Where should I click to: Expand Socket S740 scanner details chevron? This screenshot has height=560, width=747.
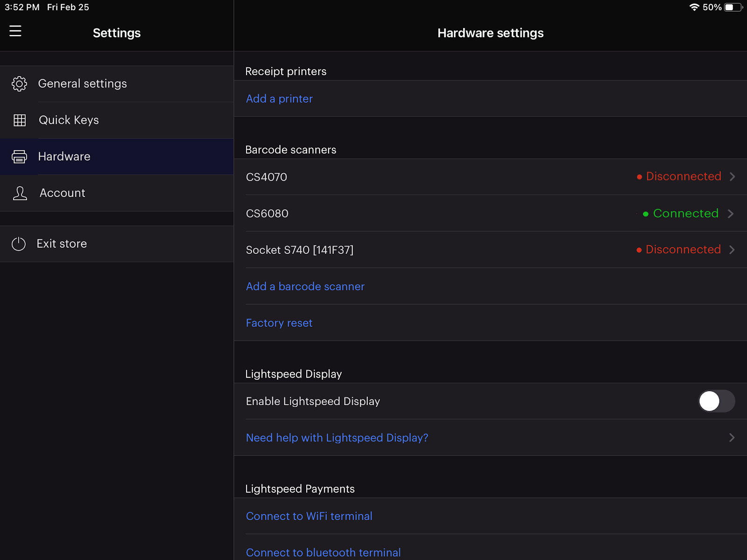(732, 250)
